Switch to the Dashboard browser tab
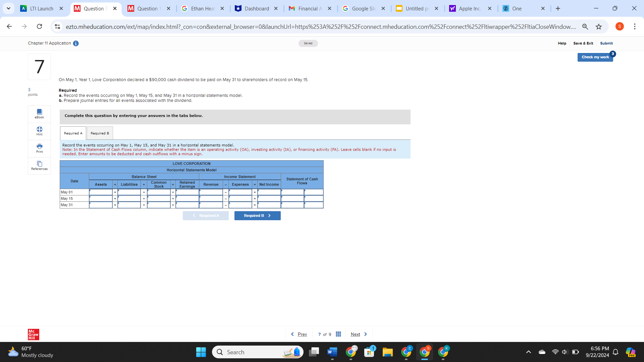This screenshot has height=362, width=644. (x=257, y=8)
